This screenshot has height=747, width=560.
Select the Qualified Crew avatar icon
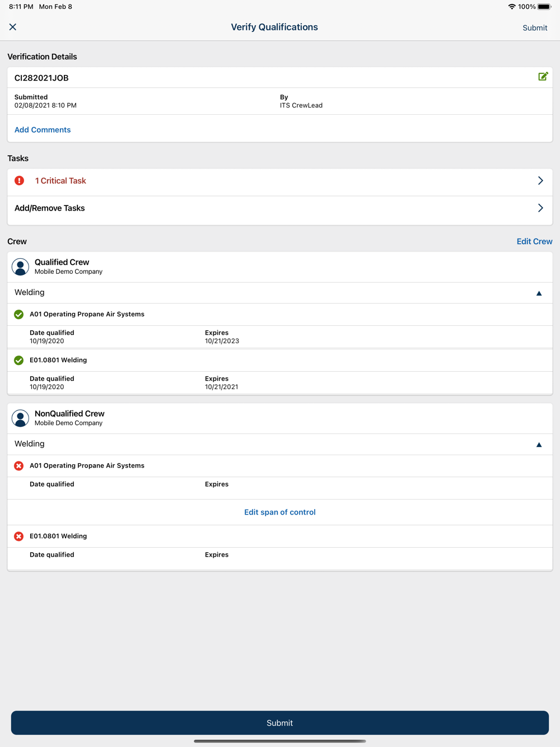[20, 267]
